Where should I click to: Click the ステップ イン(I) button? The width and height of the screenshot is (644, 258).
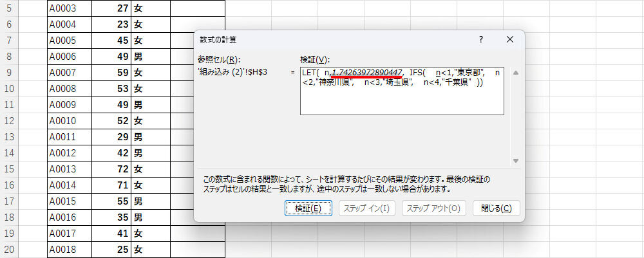(367, 208)
